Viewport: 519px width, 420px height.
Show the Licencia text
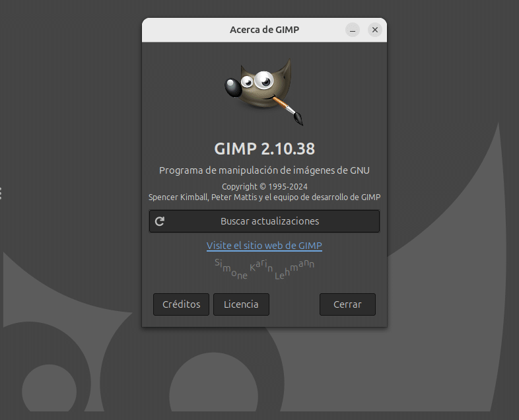241,304
